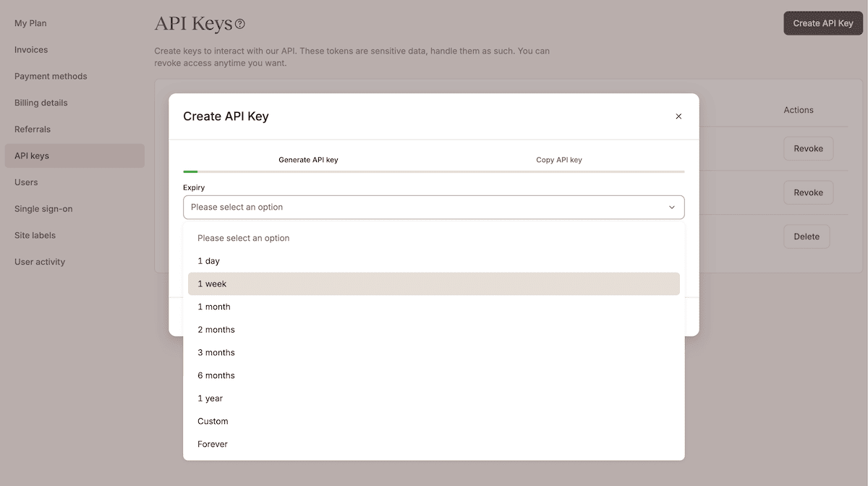
Task: Click the 'Generate API key' step label
Action: pos(308,160)
